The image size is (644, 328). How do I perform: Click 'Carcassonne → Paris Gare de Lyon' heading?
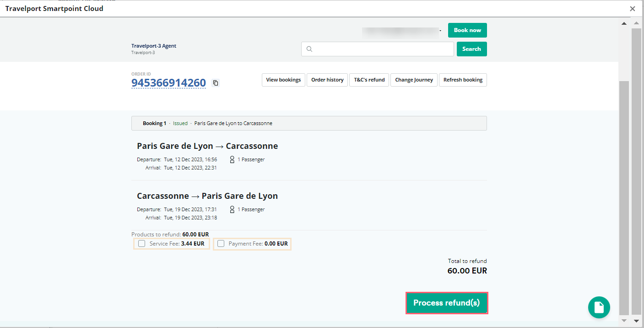(207, 196)
